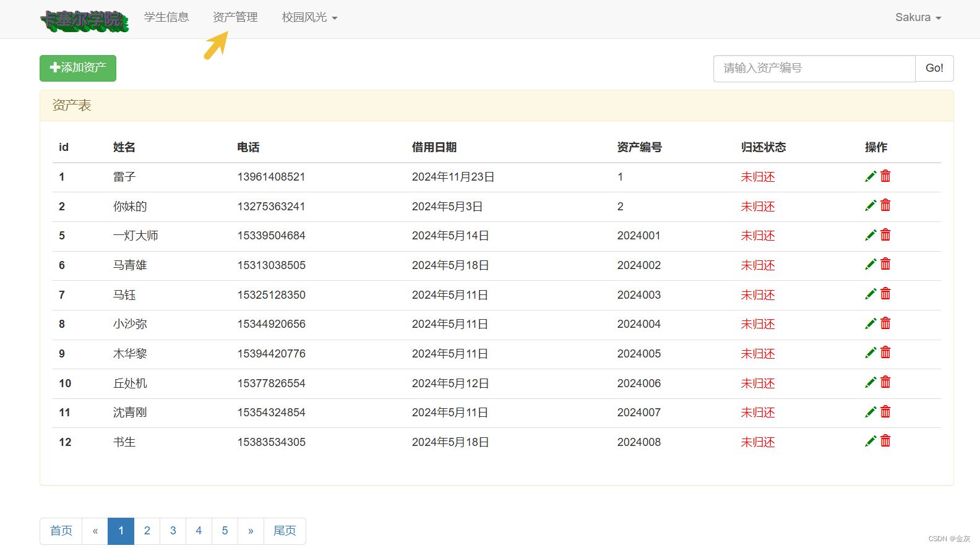Image resolution: width=980 pixels, height=548 pixels.
Task: Edit the row for 沈青刚
Action: (x=870, y=412)
